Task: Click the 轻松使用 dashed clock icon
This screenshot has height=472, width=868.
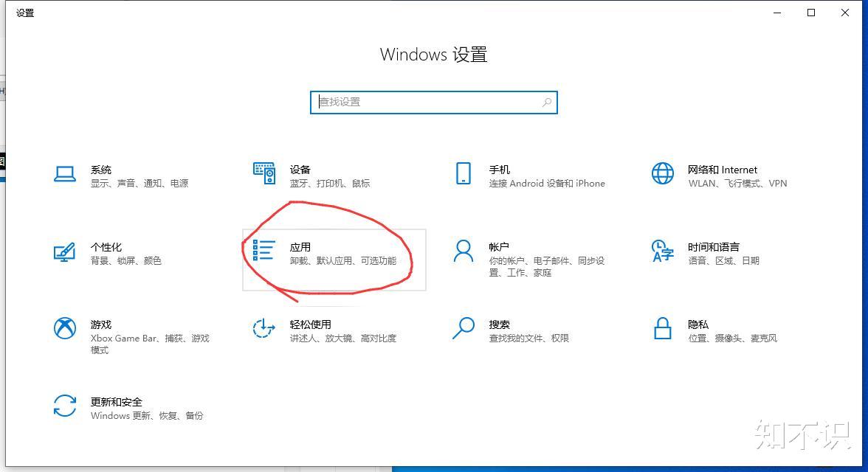Action: pos(264,328)
